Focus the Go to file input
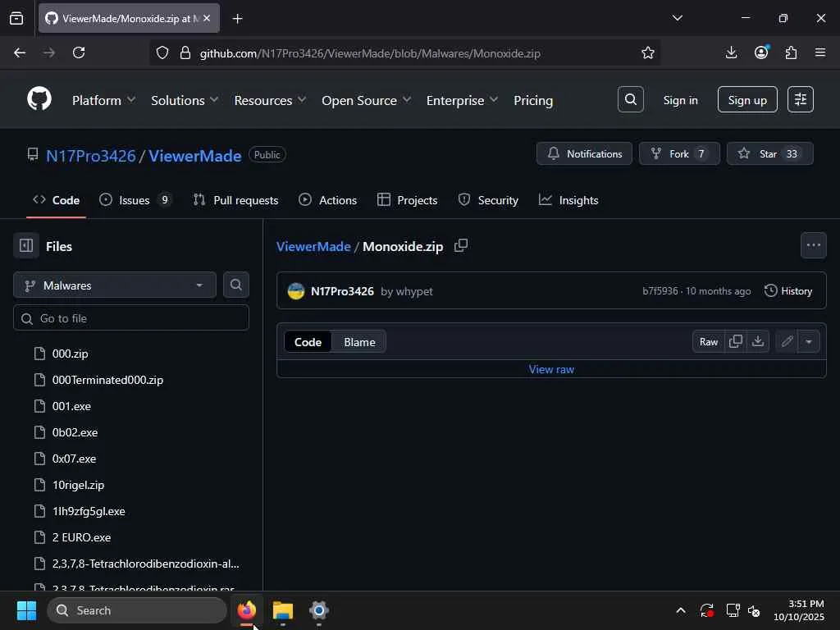This screenshot has width=840, height=630. (131, 318)
